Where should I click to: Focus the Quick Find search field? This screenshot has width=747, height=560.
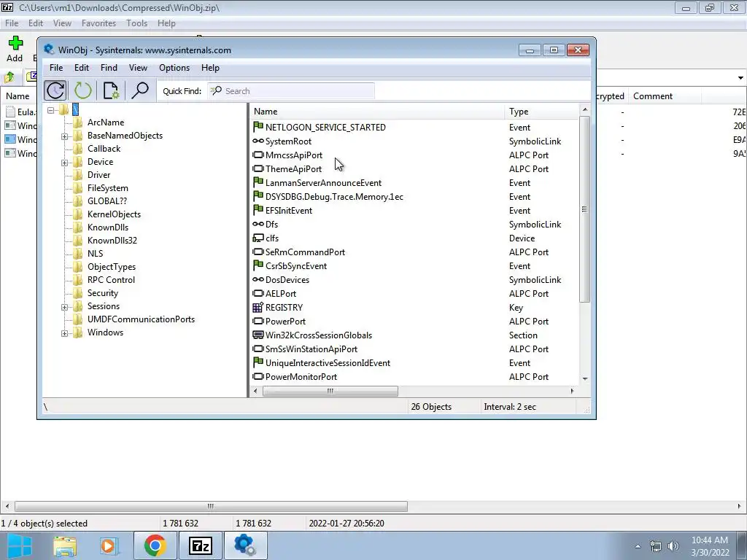click(x=291, y=91)
